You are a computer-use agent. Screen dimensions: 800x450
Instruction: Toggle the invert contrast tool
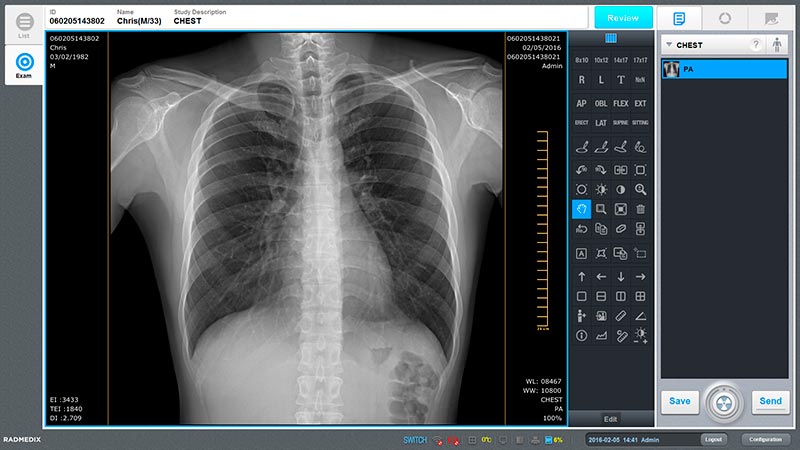621,189
